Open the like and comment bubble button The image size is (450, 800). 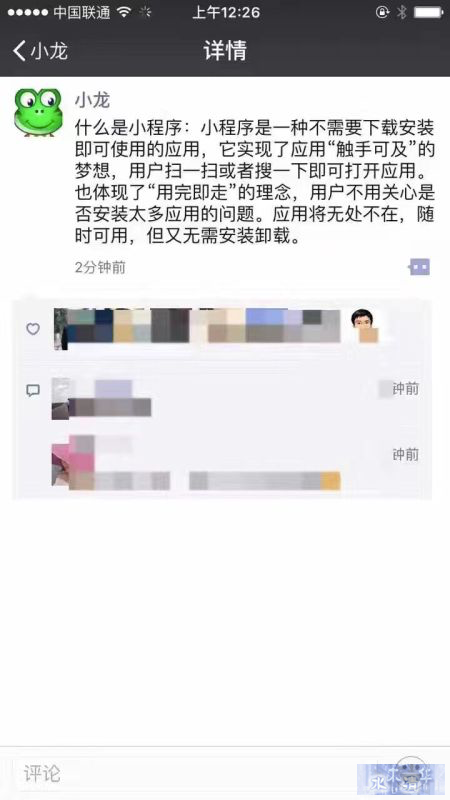[419, 266]
